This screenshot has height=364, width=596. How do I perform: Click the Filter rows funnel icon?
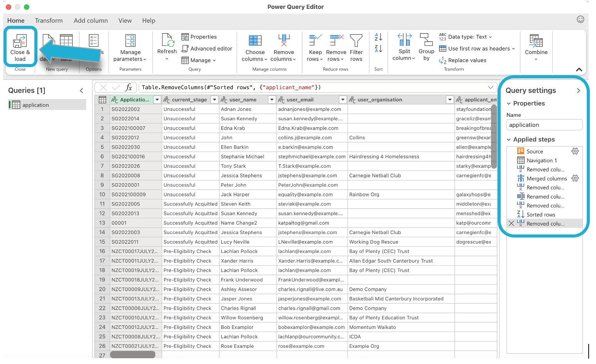click(x=356, y=41)
